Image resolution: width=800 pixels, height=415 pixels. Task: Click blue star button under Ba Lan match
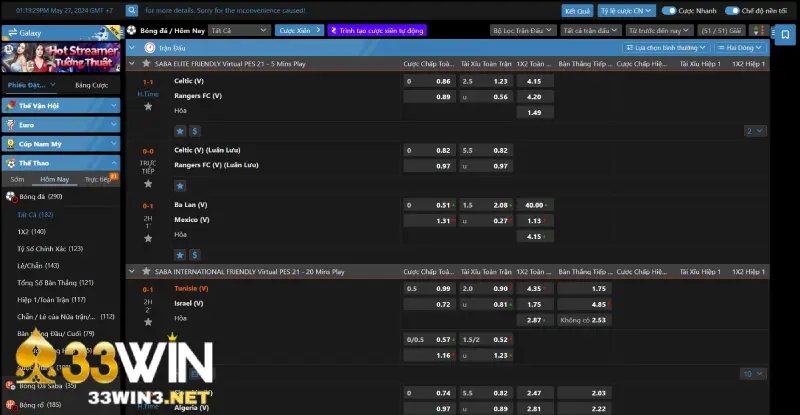pyautogui.click(x=180, y=255)
